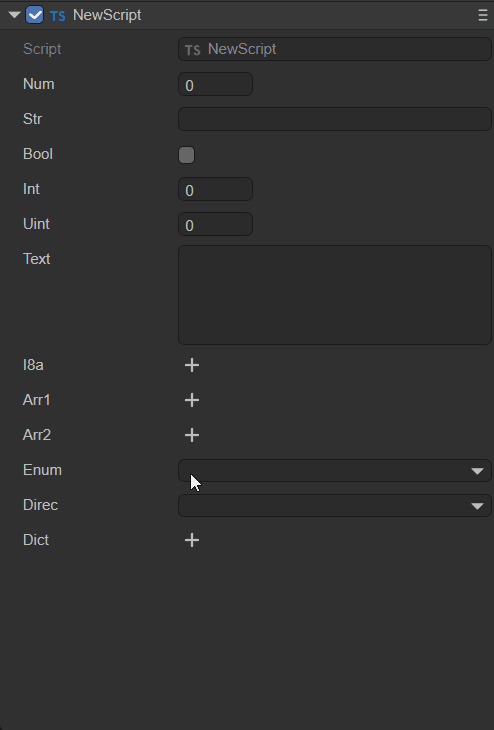
Task: Add an element to the Arr1 array
Action: [x=192, y=400]
